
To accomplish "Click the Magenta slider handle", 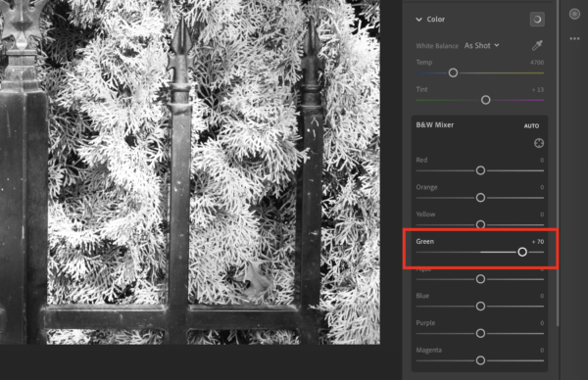I will pyautogui.click(x=480, y=360).
